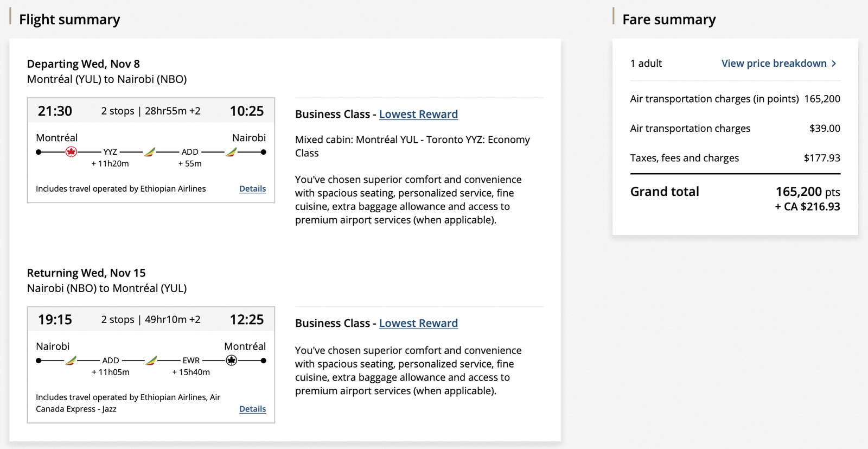Screen dimensions: 868x449
Task: Click Lowest Reward link on returning Business Class
Action: pyautogui.click(x=418, y=323)
